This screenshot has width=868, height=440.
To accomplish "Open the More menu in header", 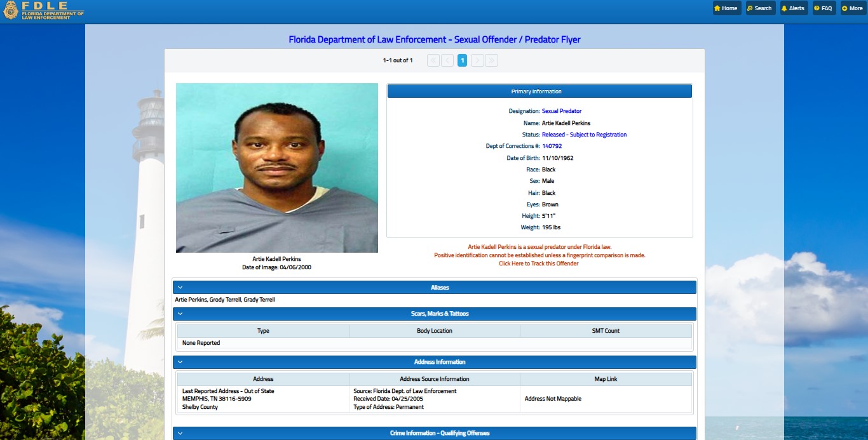I will (x=853, y=8).
